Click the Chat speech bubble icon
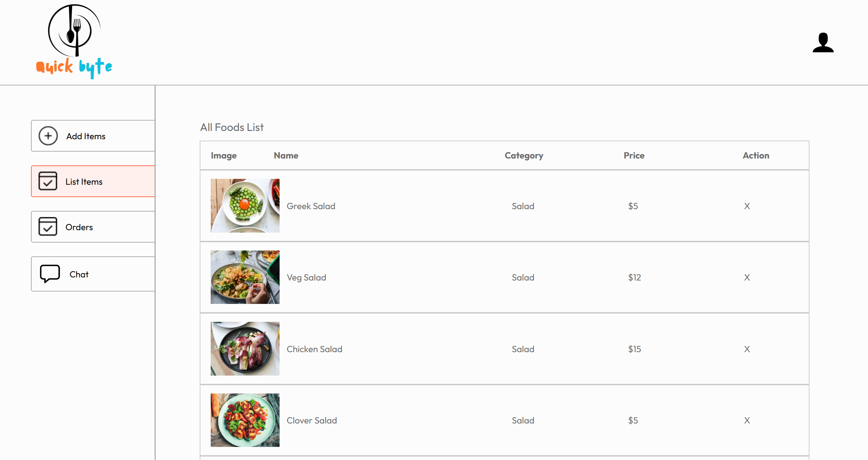The width and height of the screenshot is (868, 460). coord(50,274)
